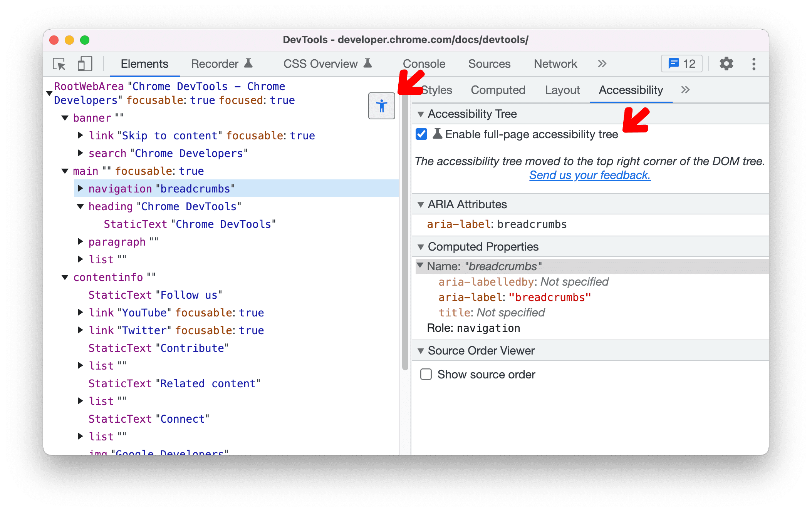The image size is (812, 512).
Task: Select the Sources tab
Action: coord(488,64)
